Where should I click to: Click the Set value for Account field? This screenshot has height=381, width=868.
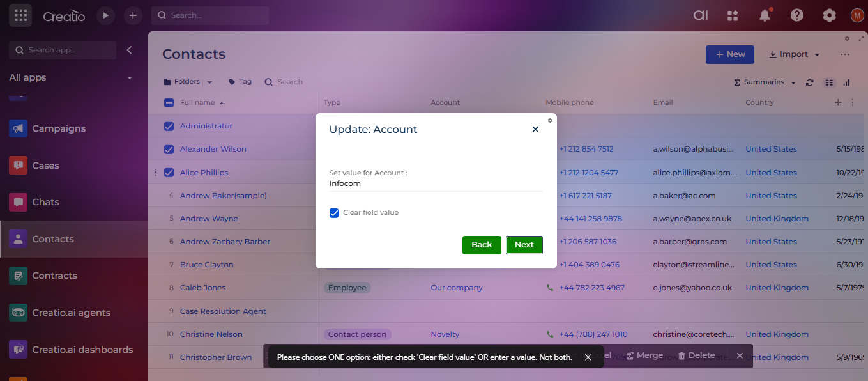coord(434,183)
